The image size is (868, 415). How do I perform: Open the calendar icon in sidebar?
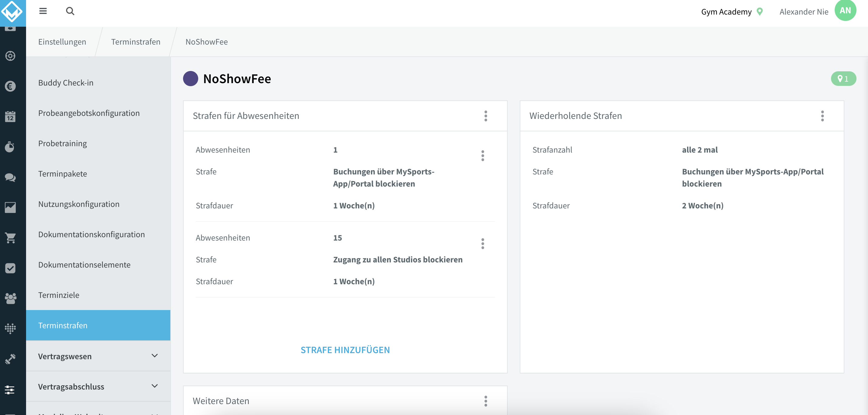coord(10,117)
